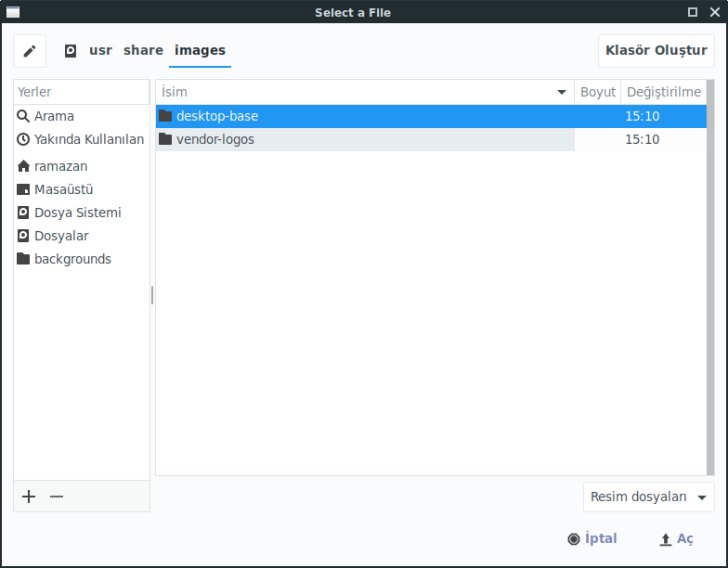The width and height of the screenshot is (728, 568).
Task: Select the vendor-logos folder
Action: (x=431, y=139)
